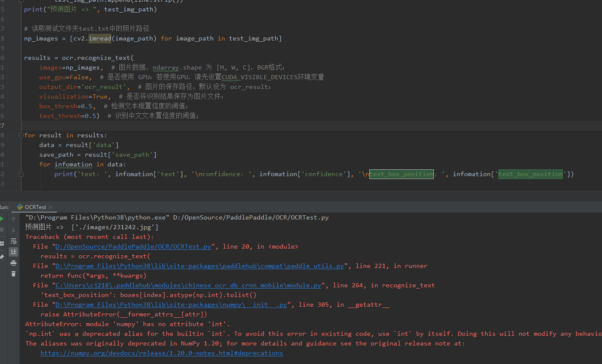Jump up the stack trace
This screenshot has width=602, height=364.
[x=13, y=219]
